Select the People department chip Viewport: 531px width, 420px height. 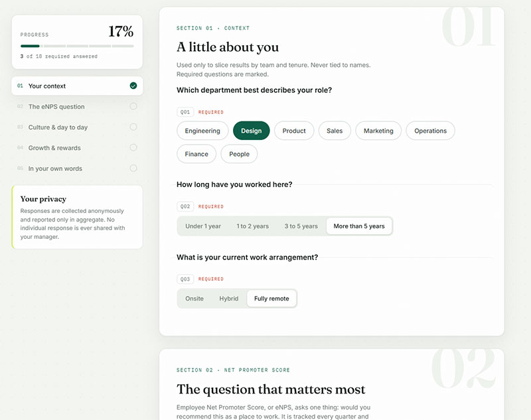(239, 154)
